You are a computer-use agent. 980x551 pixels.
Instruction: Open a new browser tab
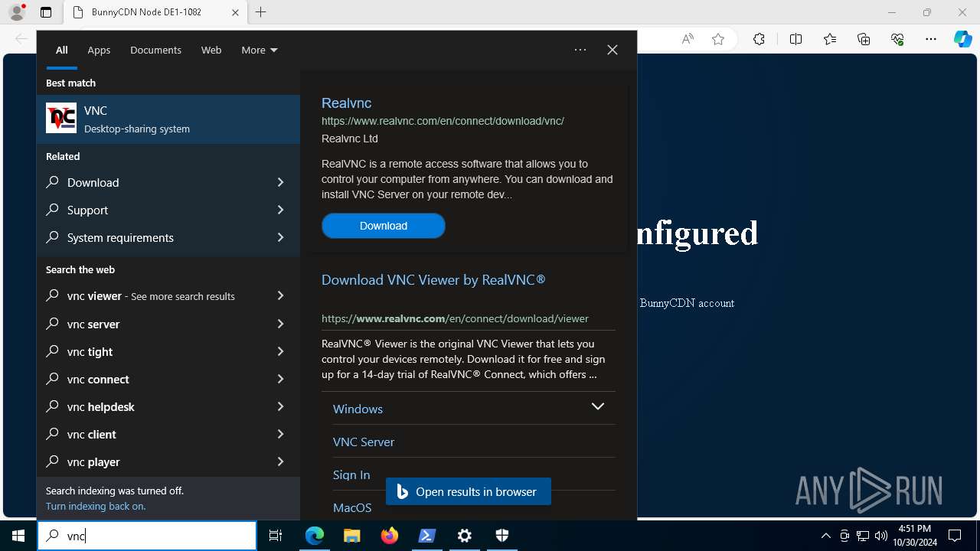(261, 12)
